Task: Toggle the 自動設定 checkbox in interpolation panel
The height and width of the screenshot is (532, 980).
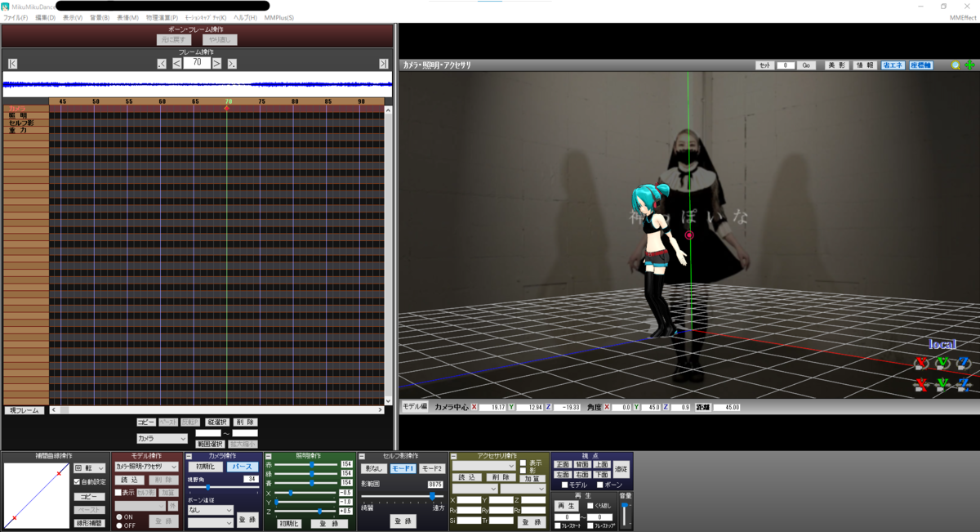Action: [77, 482]
